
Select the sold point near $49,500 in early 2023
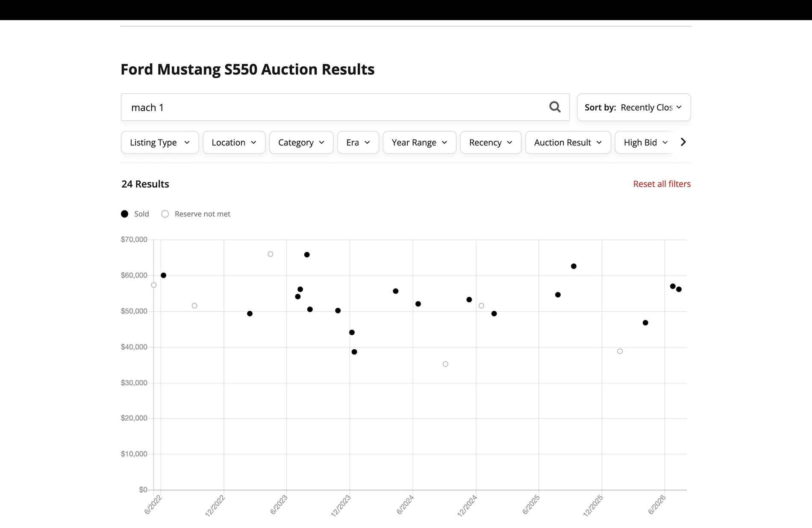click(250, 314)
